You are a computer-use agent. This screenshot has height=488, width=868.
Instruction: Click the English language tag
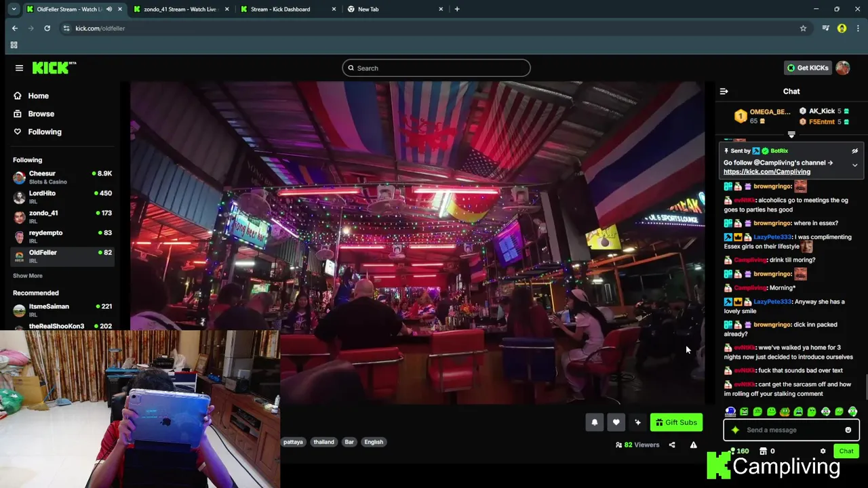[x=374, y=442]
